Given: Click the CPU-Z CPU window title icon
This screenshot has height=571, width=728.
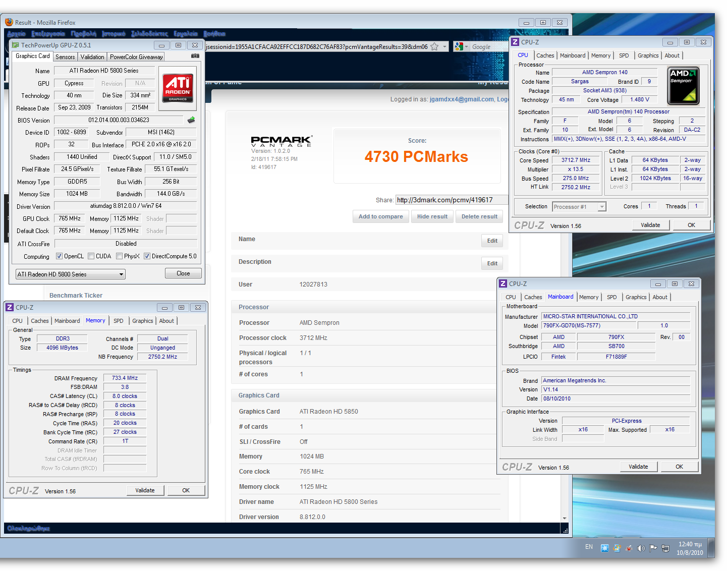Looking at the screenshot, I should click(515, 42).
